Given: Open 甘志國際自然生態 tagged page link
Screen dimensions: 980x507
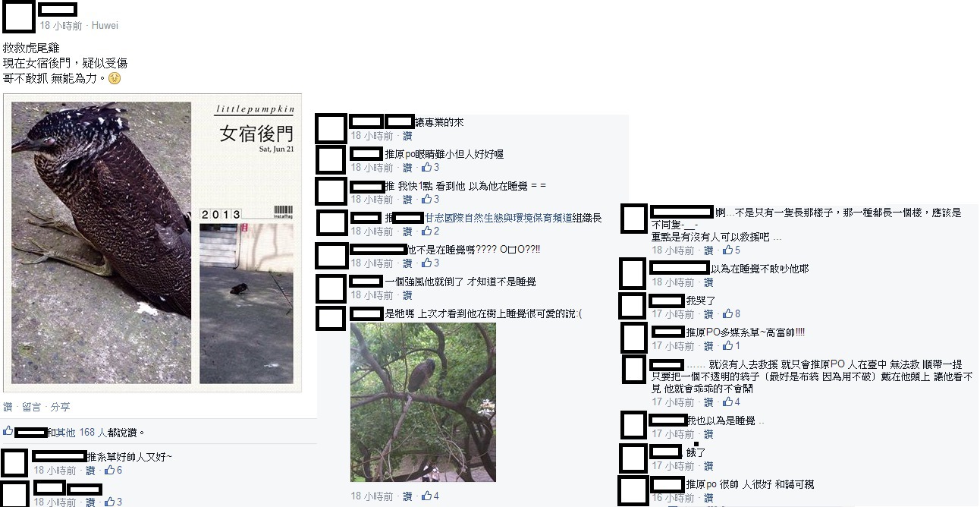Looking at the screenshot, I should click(x=512, y=218).
